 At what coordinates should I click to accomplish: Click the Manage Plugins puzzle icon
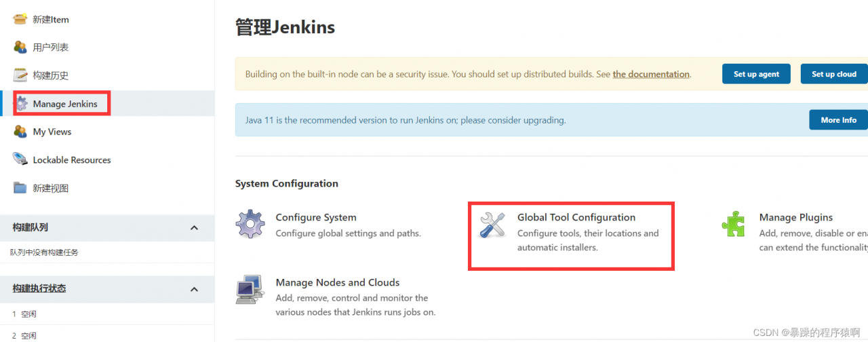tap(734, 224)
